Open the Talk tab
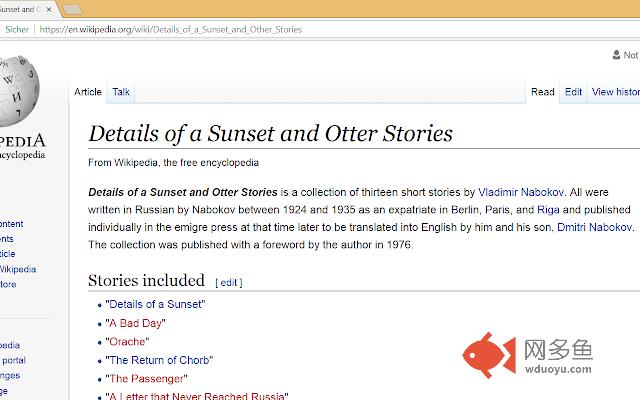The height and width of the screenshot is (400, 640). tap(121, 92)
